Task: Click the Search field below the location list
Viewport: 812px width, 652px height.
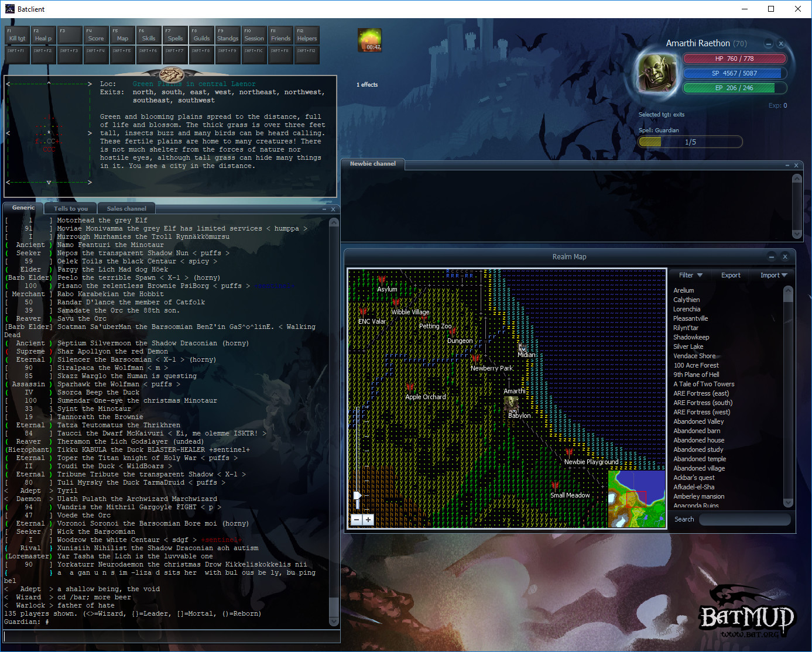Action: (x=744, y=519)
